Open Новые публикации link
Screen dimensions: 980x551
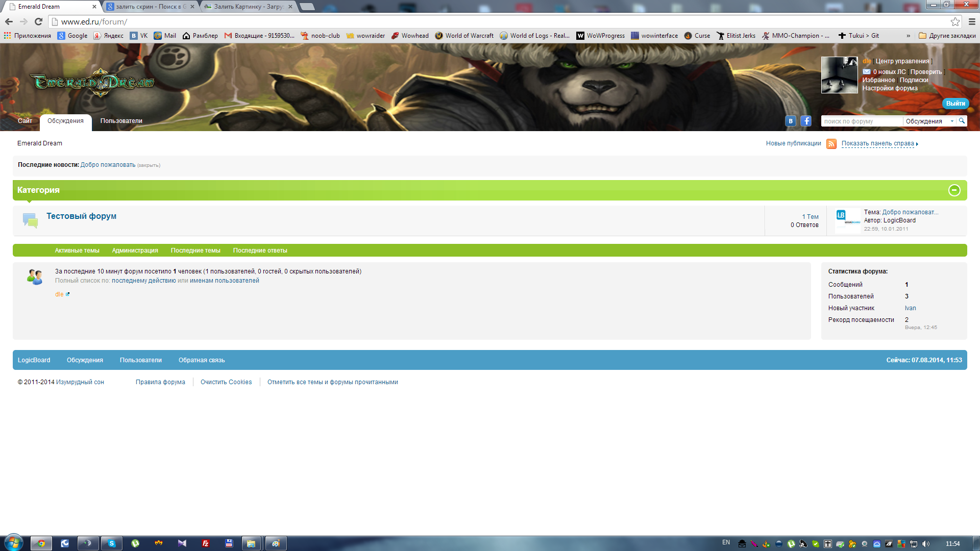pyautogui.click(x=793, y=143)
